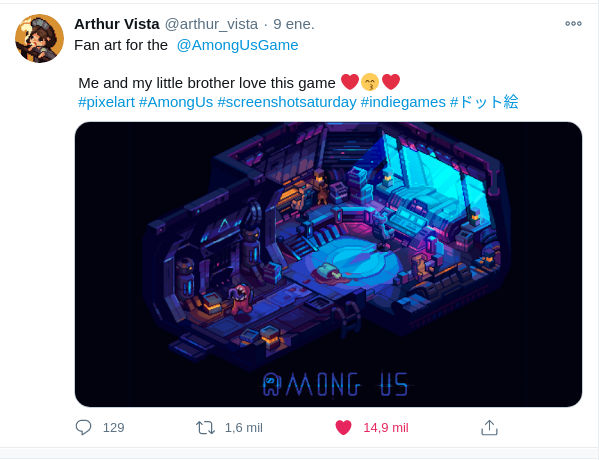Click the tweet text about little brother

(207, 83)
